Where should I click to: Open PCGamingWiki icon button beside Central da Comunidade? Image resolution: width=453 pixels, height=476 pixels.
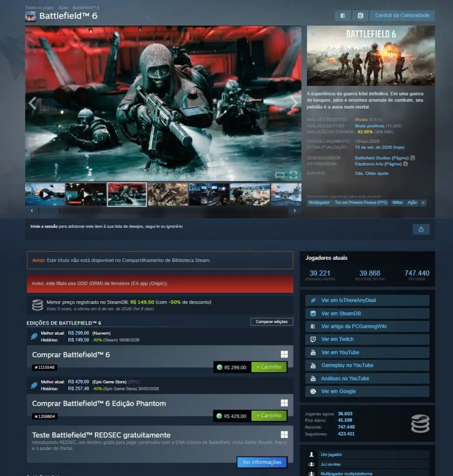tap(343, 15)
